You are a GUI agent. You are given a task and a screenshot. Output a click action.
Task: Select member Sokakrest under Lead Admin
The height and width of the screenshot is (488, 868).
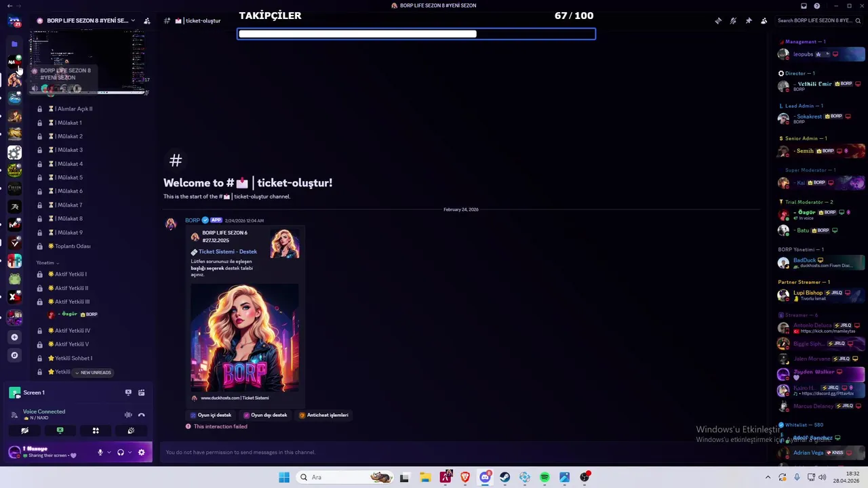pos(822,118)
